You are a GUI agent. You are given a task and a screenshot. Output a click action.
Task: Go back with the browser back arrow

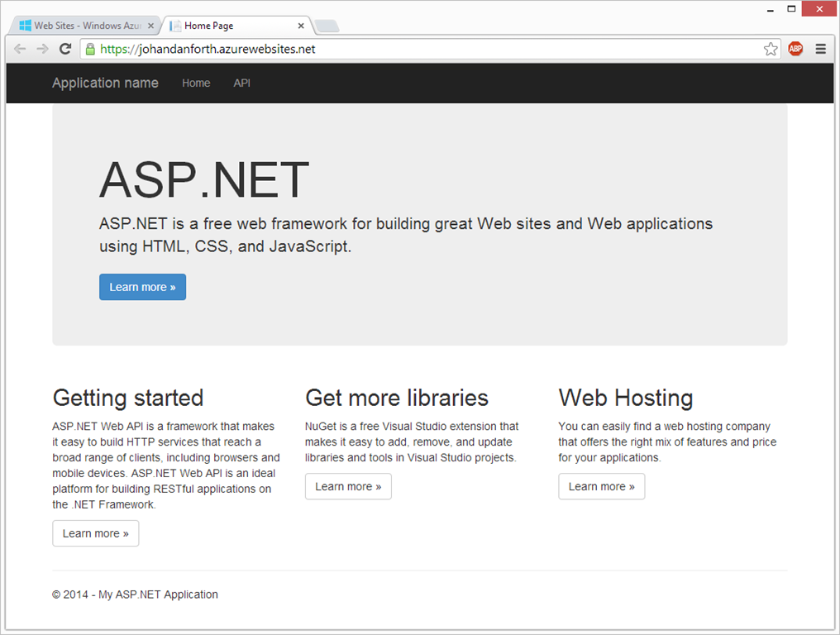click(x=20, y=49)
